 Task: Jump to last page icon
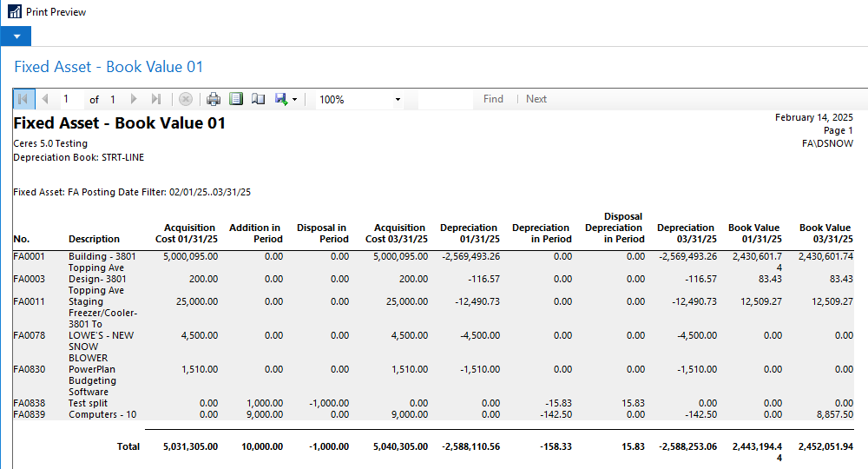(x=156, y=99)
